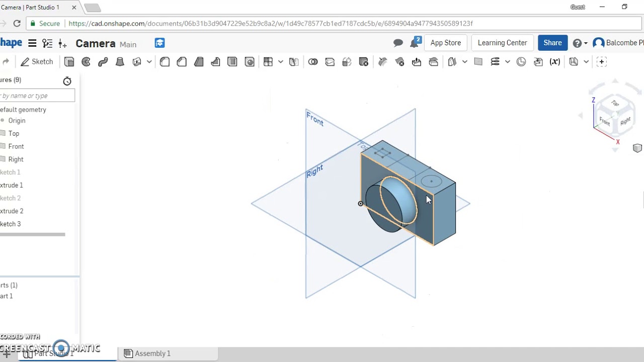Click the rollback stopwatch icon in Features header
The image size is (644, 362).
pyautogui.click(x=67, y=81)
